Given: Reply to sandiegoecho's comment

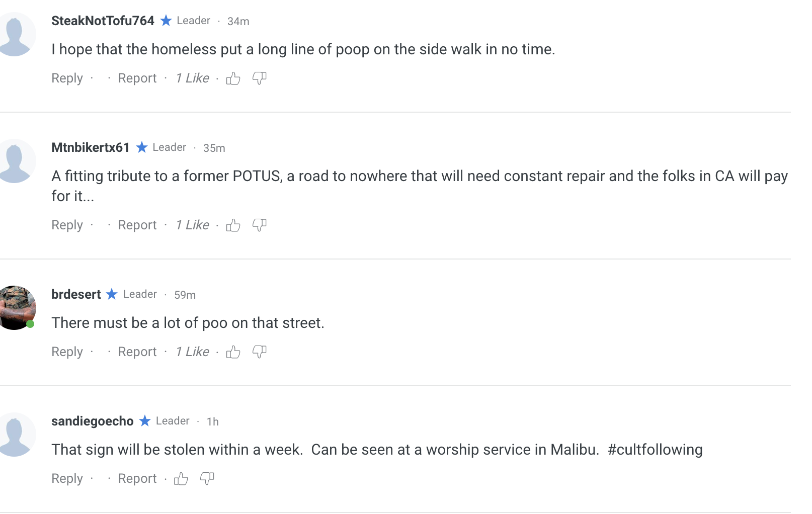Looking at the screenshot, I should click(67, 479).
